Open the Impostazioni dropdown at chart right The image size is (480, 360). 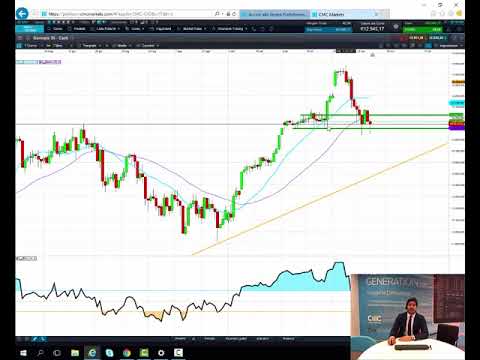[450, 45]
